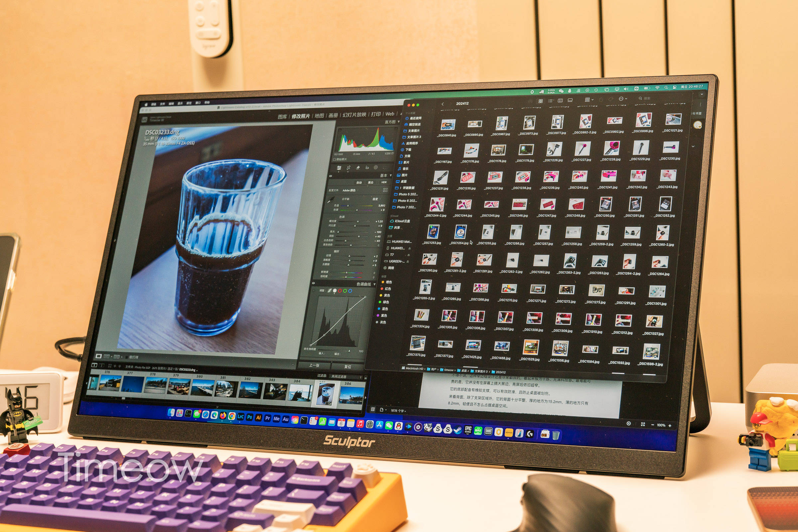Open the 幻灯片放映 module tab
The height and width of the screenshot is (532, 798).
[x=354, y=115]
